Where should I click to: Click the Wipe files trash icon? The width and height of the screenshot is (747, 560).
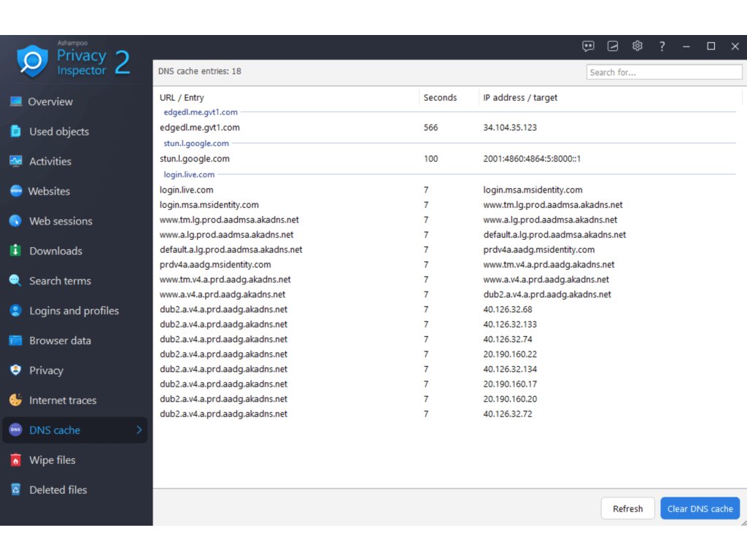(x=15, y=460)
